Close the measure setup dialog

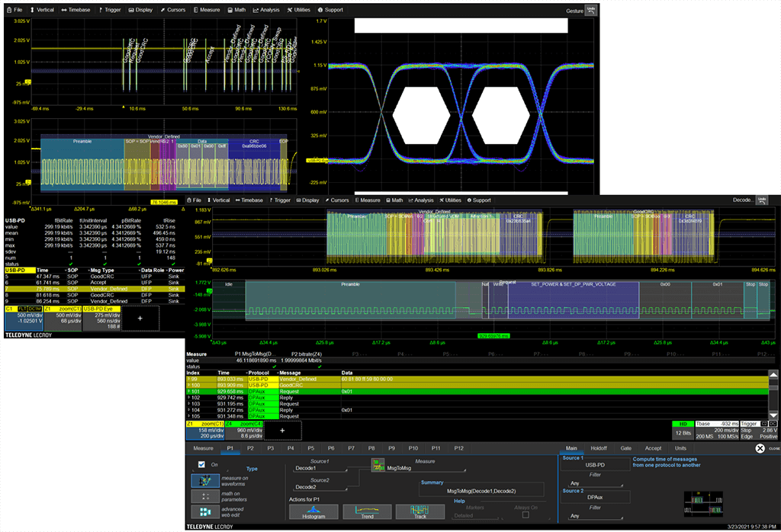point(760,448)
